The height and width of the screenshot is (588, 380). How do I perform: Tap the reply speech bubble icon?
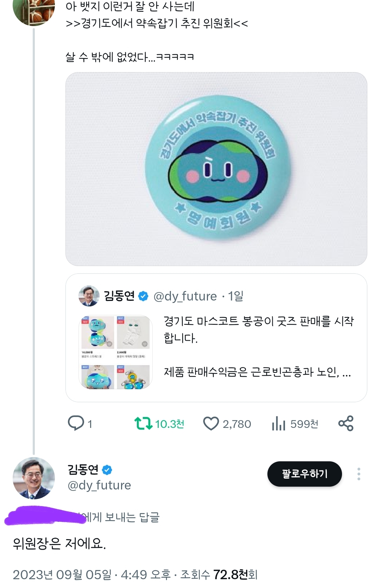pos(76,423)
